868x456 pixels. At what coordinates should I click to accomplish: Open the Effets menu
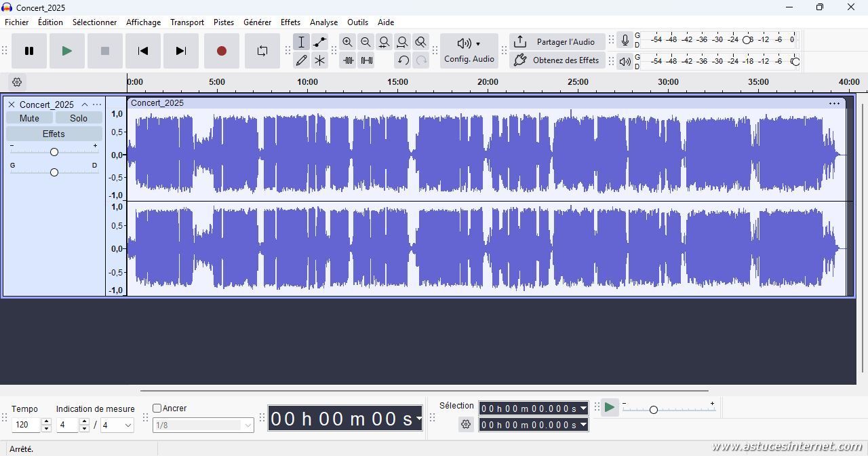[x=290, y=22]
